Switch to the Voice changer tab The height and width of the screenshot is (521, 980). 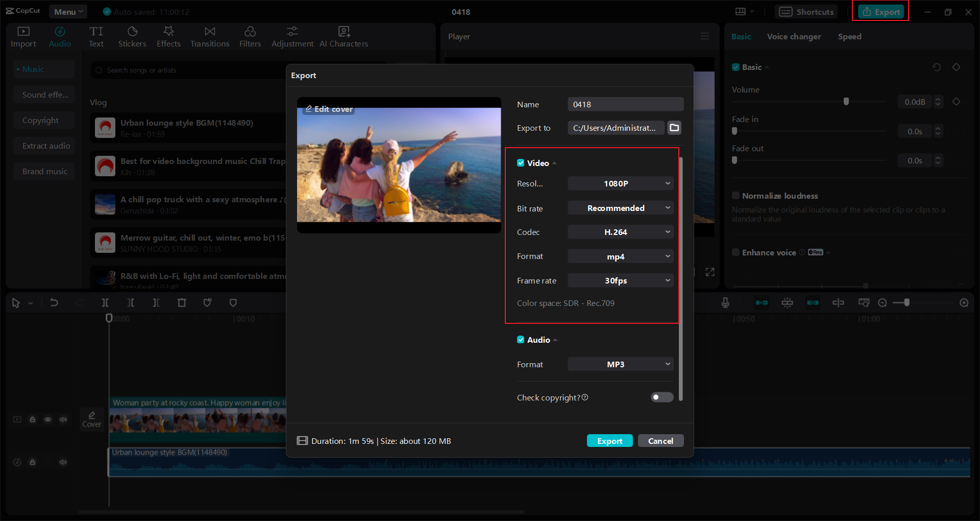click(794, 37)
